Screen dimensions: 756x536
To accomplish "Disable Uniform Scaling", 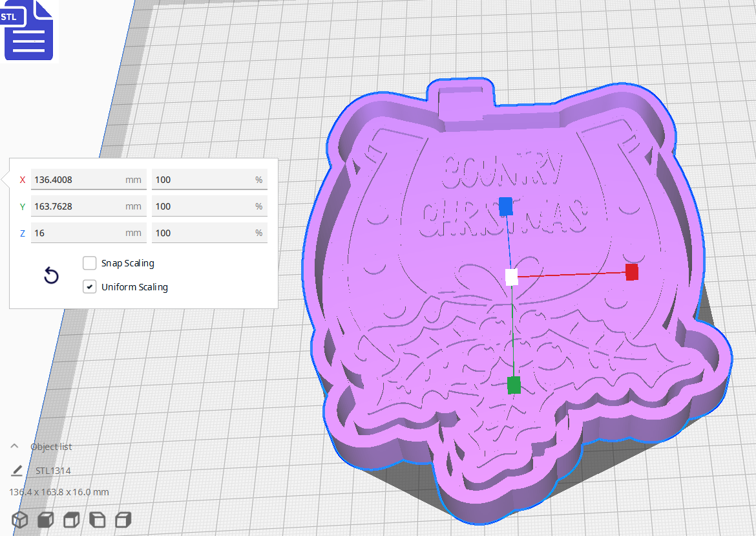I will 89,286.
